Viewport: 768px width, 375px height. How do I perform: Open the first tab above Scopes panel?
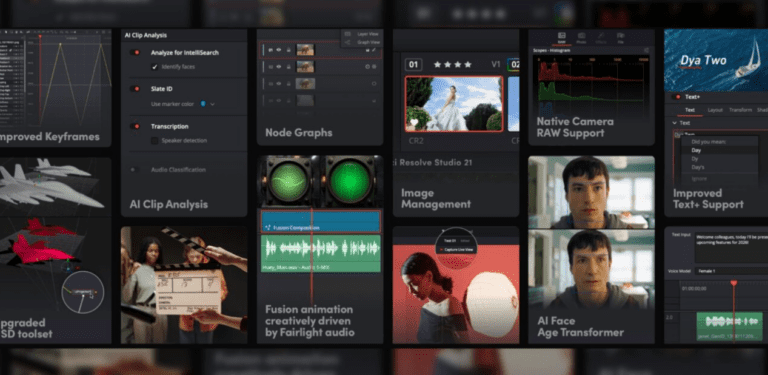tap(562, 38)
